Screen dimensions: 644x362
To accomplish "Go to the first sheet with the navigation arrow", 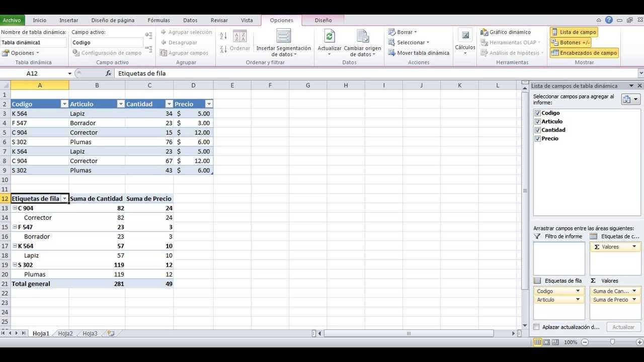I will click(x=4, y=333).
